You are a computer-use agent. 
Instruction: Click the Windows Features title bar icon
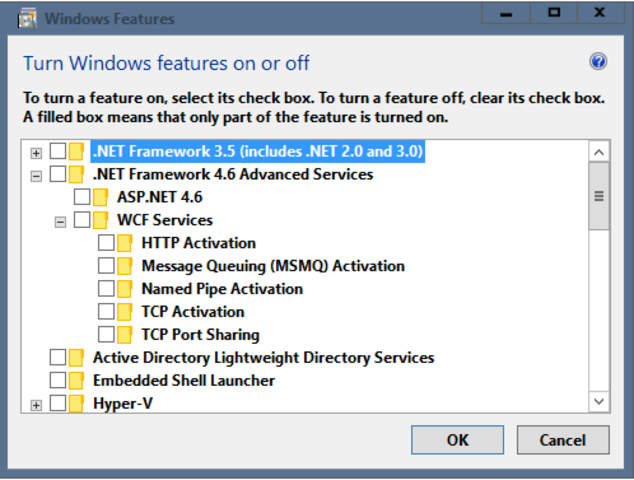click(x=27, y=19)
